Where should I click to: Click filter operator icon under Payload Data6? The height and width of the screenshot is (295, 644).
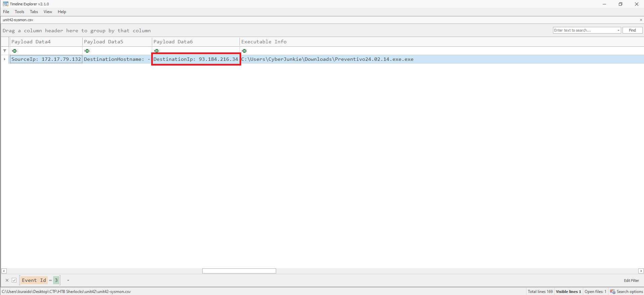point(157,51)
